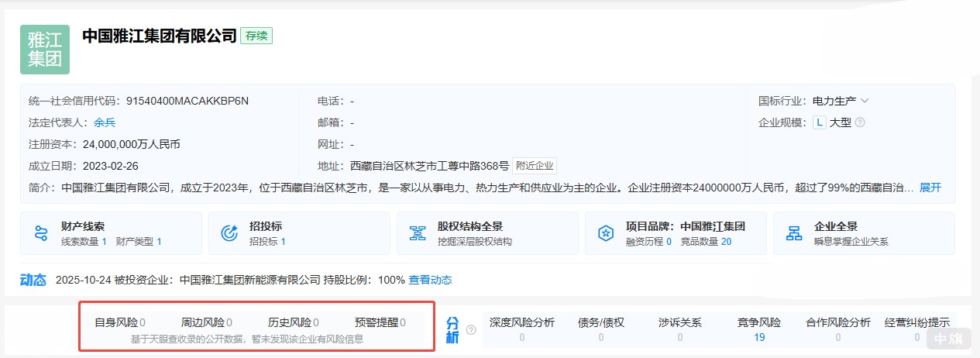Click the 招投标 card icon
This screenshot has height=358, width=980.
point(230,233)
